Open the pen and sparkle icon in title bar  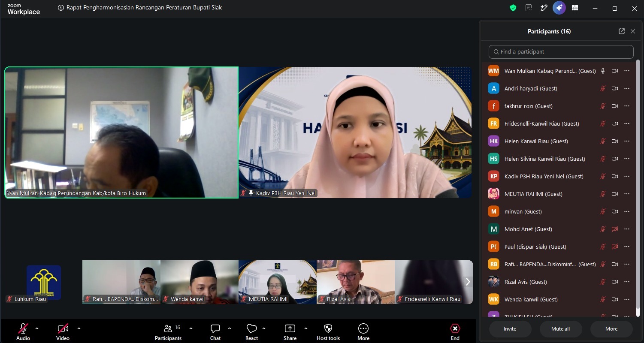pos(544,8)
